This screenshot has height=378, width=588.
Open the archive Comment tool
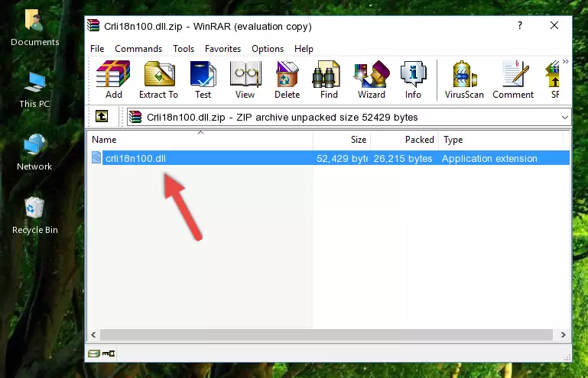(x=513, y=79)
